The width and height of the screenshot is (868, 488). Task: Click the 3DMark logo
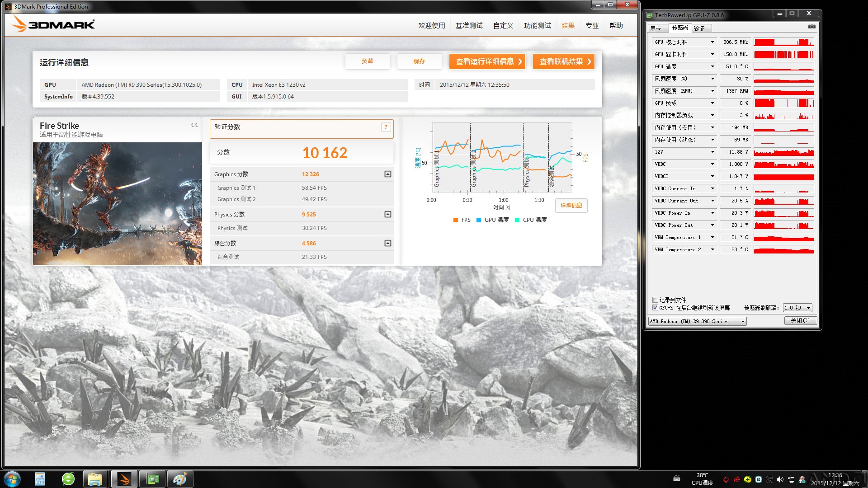pos(53,24)
